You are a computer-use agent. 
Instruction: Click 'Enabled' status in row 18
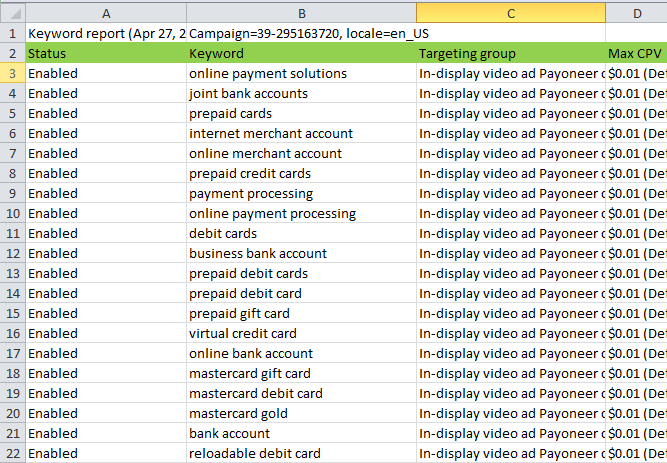click(x=106, y=373)
